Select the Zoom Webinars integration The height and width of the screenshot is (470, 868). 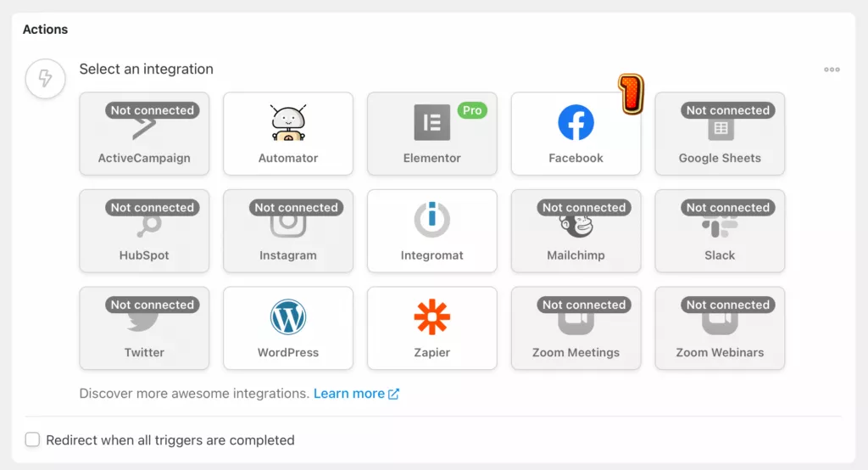click(720, 328)
